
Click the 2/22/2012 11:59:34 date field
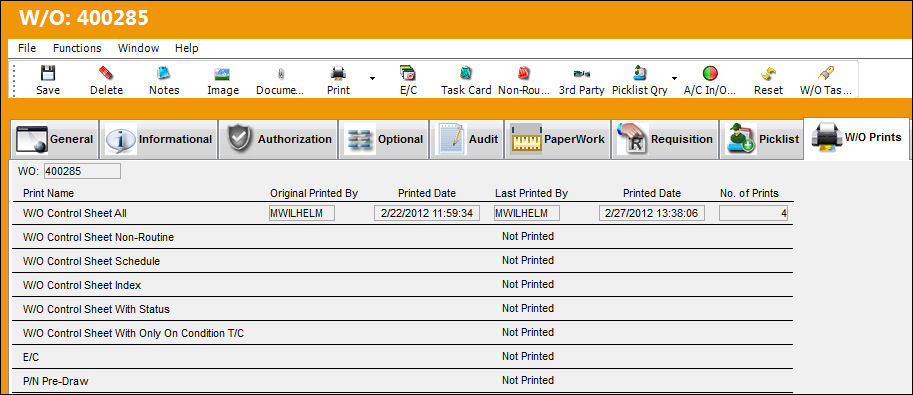pyautogui.click(x=427, y=213)
